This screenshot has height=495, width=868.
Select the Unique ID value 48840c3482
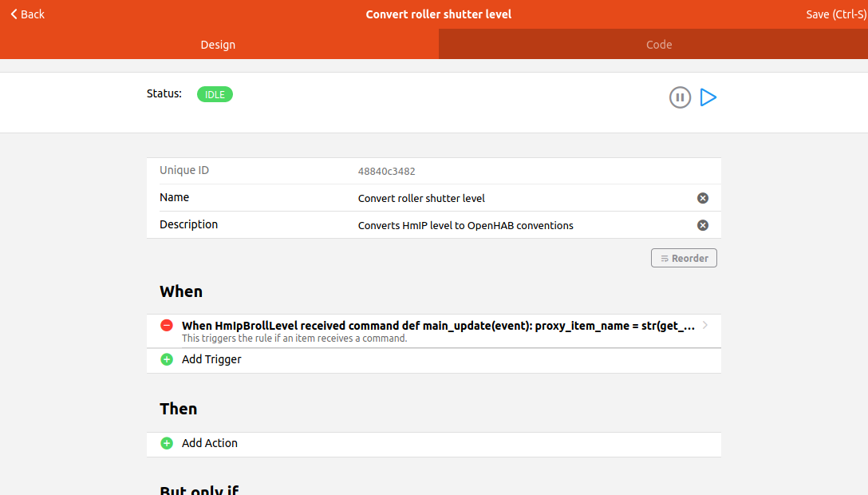[386, 171]
